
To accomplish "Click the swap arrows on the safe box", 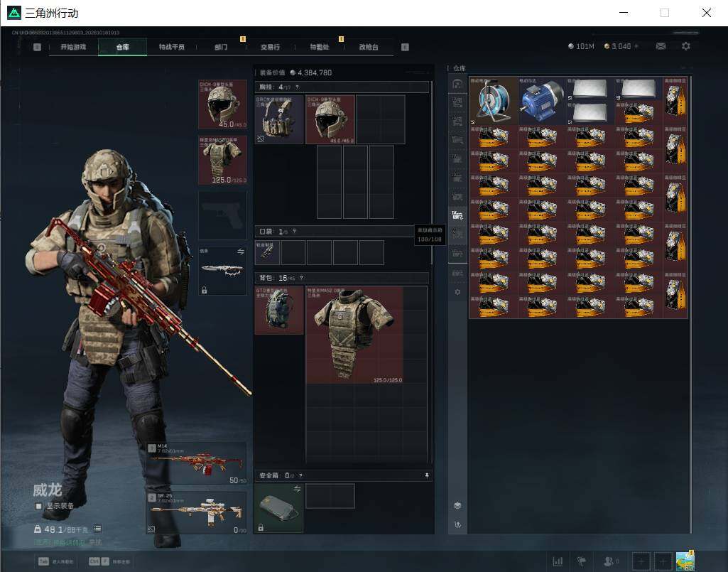I will (x=297, y=489).
